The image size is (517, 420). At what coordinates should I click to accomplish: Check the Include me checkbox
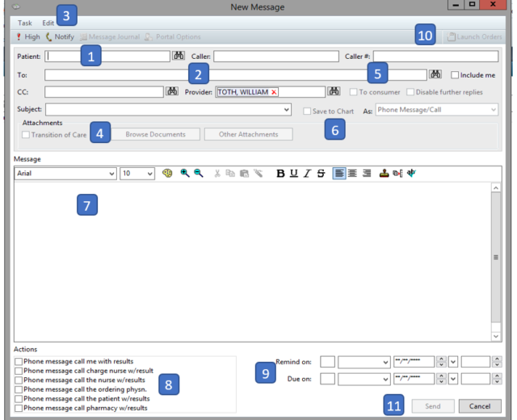pyautogui.click(x=455, y=75)
